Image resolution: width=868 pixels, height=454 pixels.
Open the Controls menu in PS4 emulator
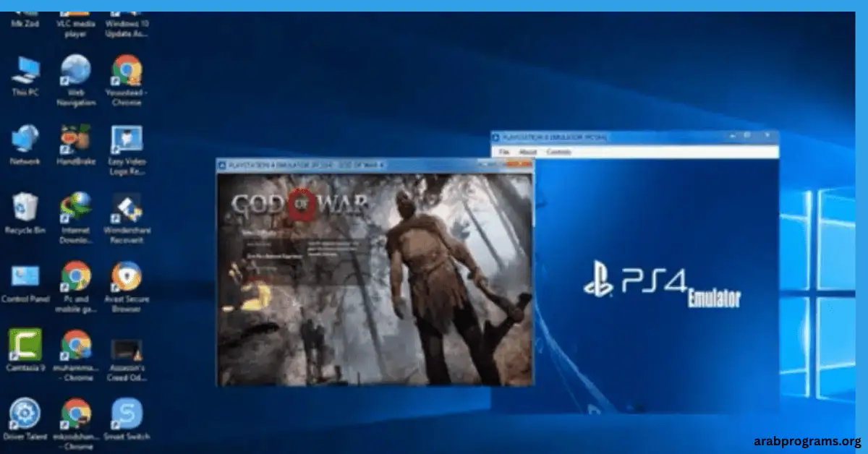point(558,152)
